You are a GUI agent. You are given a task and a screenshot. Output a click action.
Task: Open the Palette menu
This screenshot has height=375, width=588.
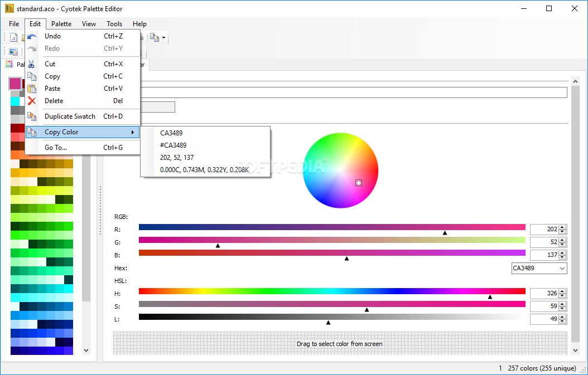[x=61, y=24]
